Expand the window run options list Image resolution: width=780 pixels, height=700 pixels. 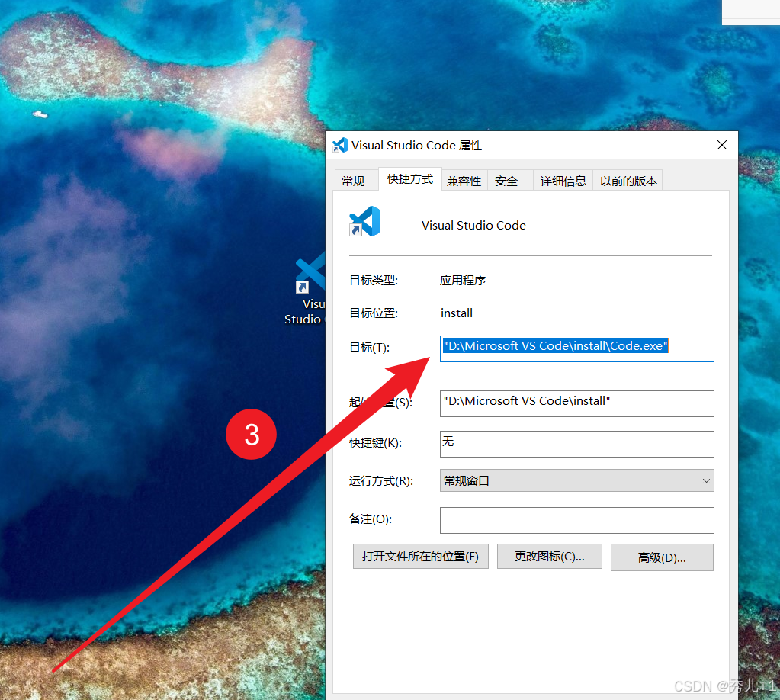[705, 480]
